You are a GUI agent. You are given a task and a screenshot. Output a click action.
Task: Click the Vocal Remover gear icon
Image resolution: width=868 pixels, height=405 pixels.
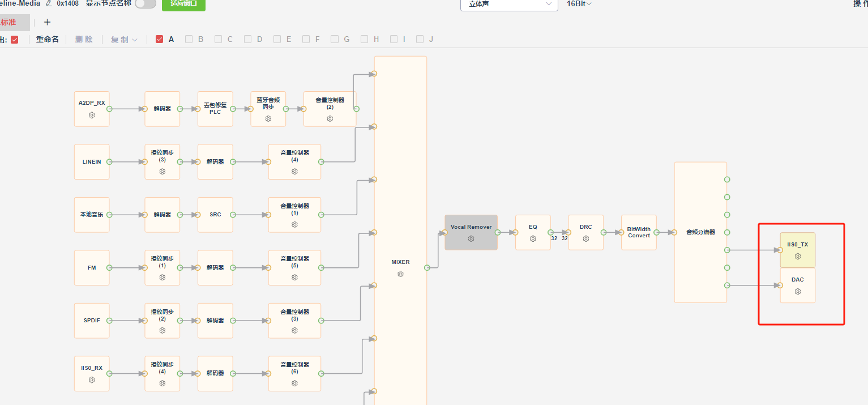471,238
